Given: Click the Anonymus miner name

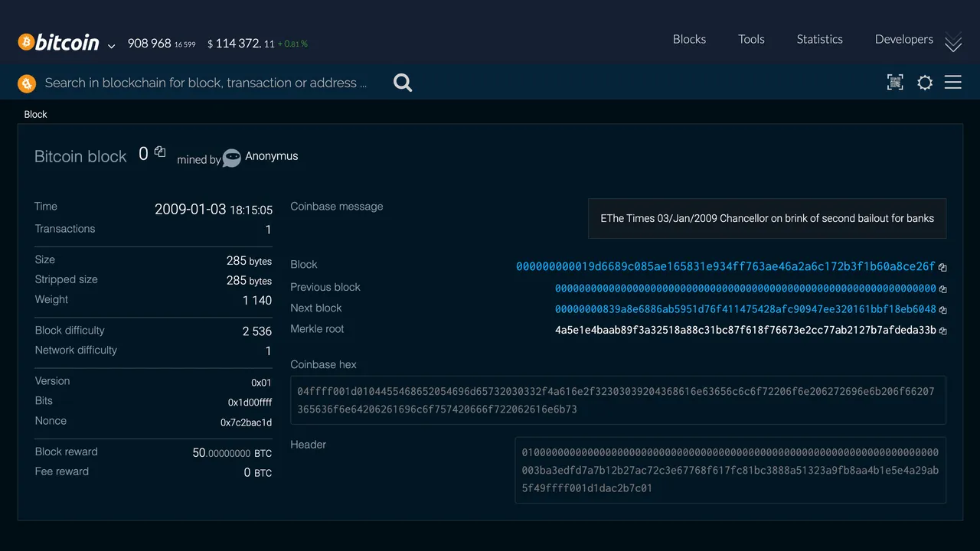Looking at the screenshot, I should click(271, 156).
